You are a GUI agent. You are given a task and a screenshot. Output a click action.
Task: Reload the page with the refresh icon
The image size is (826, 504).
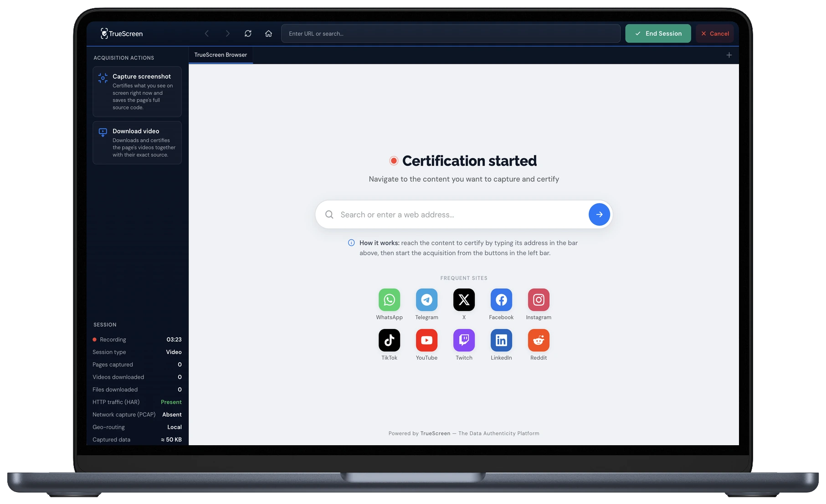(x=248, y=33)
